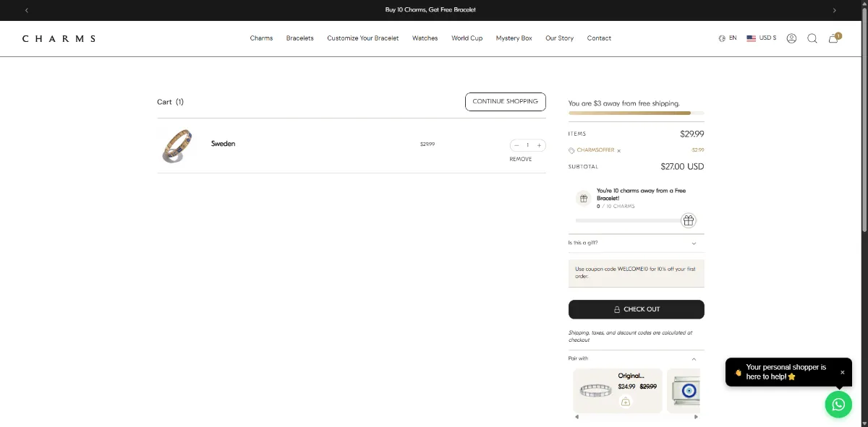The height and width of the screenshot is (427, 868).
Task: Open the account profile icon
Action: (x=791, y=38)
